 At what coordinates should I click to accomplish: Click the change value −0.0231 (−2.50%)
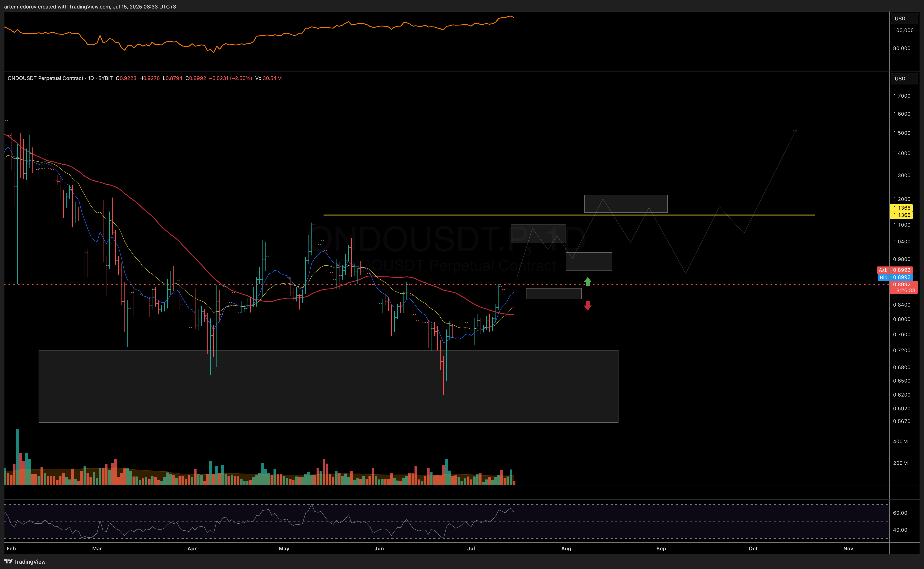click(230, 78)
